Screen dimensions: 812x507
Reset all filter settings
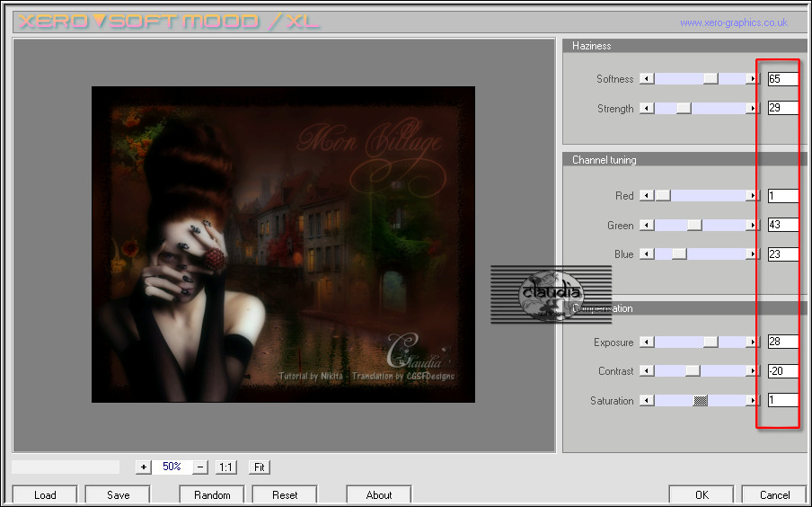pos(285,495)
